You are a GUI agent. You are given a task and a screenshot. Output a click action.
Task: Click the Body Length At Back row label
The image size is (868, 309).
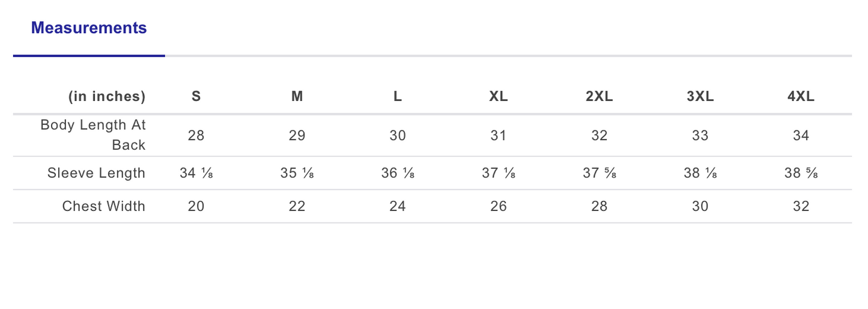(93, 135)
